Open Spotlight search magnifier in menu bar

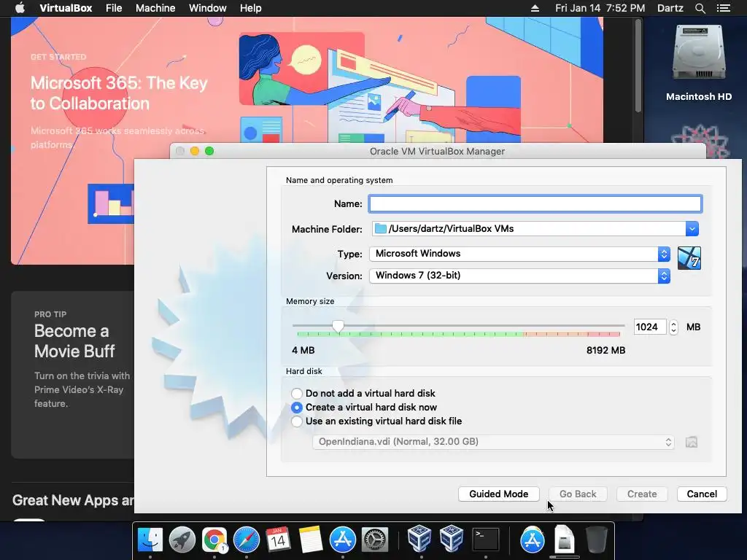700,8
